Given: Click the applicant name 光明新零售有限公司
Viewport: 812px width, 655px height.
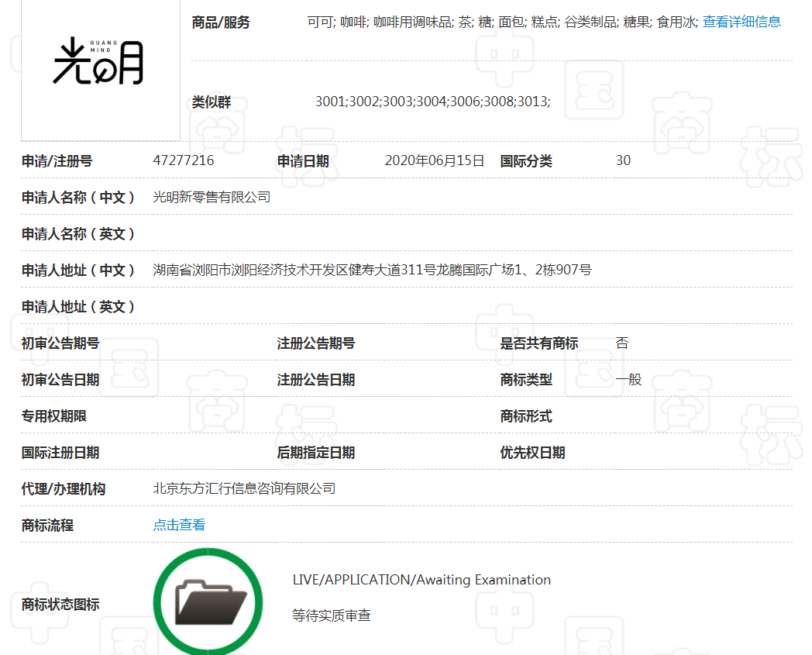Looking at the screenshot, I should [212, 198].
